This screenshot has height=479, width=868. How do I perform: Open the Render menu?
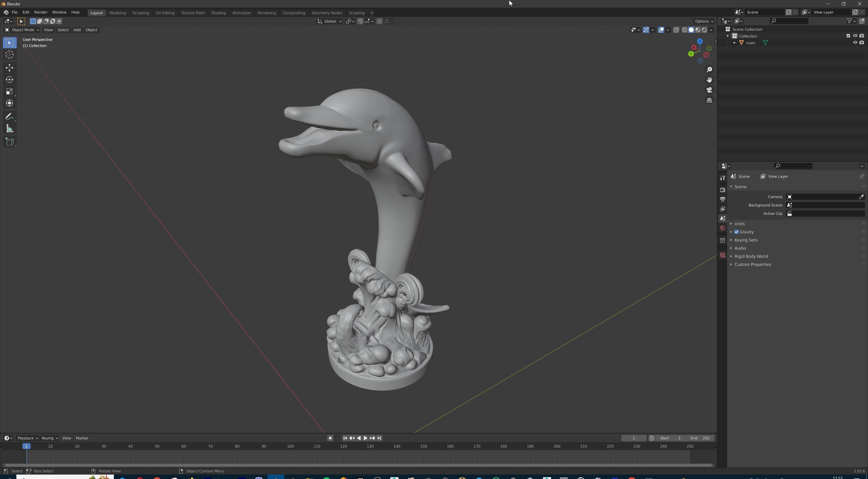pos(41,12)
